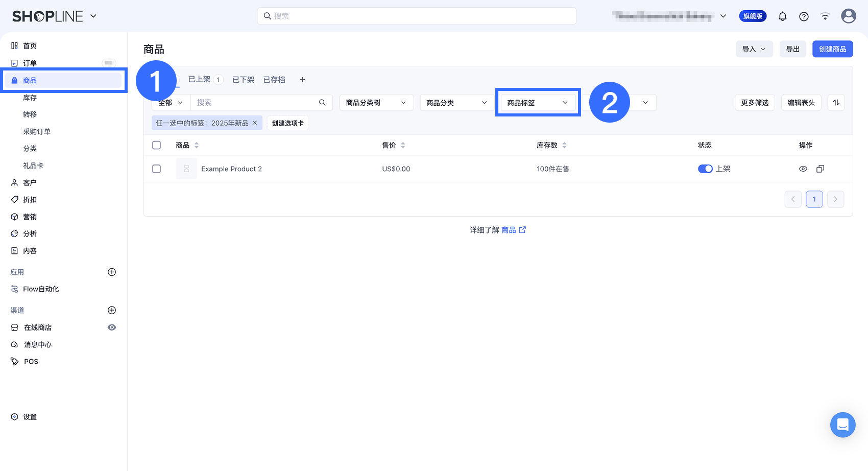Image resolution: width=868 pixels, height=471 pixels.
Task: Switch to the 已下架 tab
Action: (x=243, y=80)
